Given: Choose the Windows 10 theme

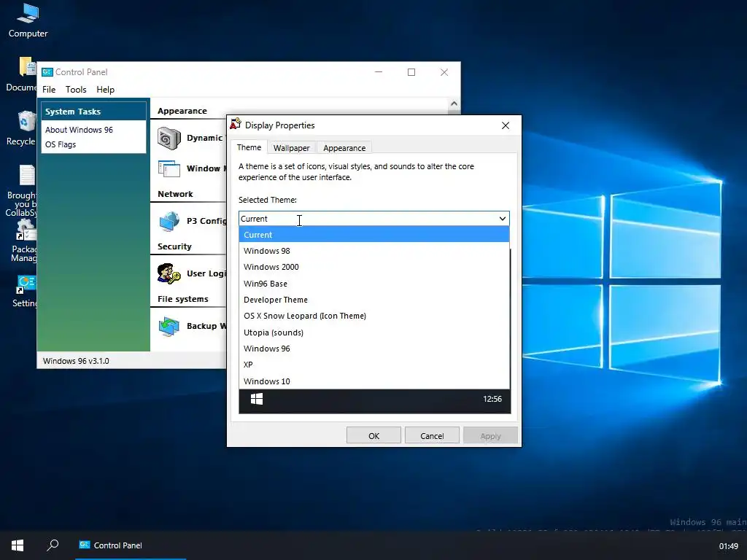Looking at the screenshot, I should click(x=374, y=381).
